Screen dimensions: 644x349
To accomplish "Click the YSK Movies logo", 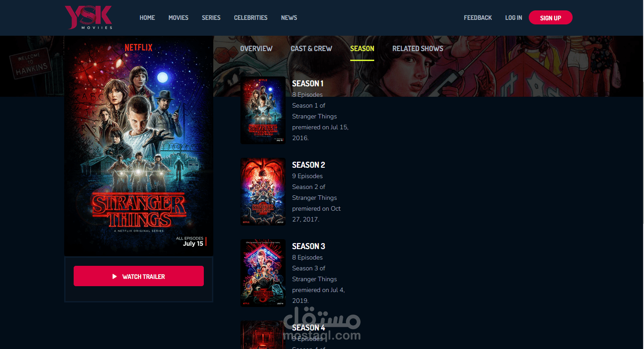I will [x=89, y=17].
